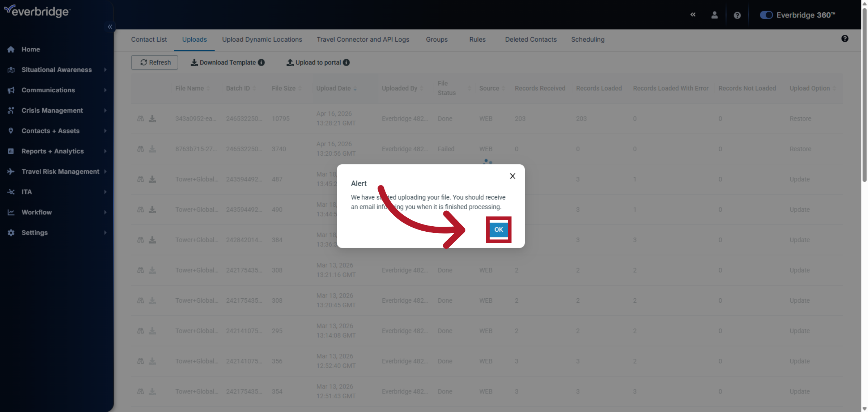Toggle the Everbridge 360 switch

[766, 15]
